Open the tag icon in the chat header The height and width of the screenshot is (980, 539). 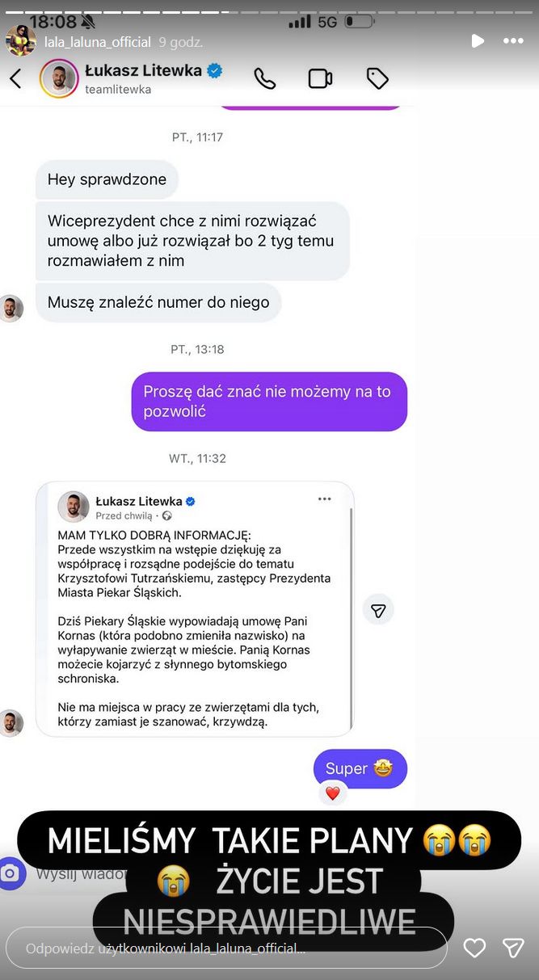(377, 78)
